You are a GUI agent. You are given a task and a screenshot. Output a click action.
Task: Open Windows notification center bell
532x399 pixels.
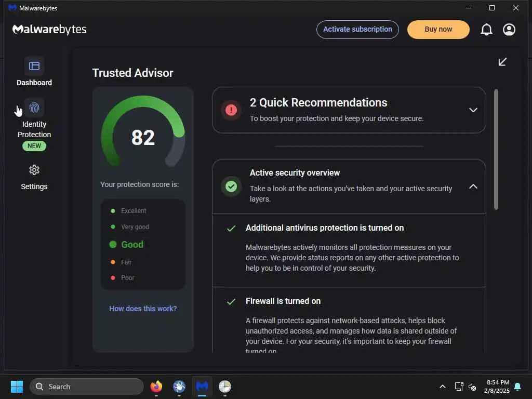[x=517, y=387]
